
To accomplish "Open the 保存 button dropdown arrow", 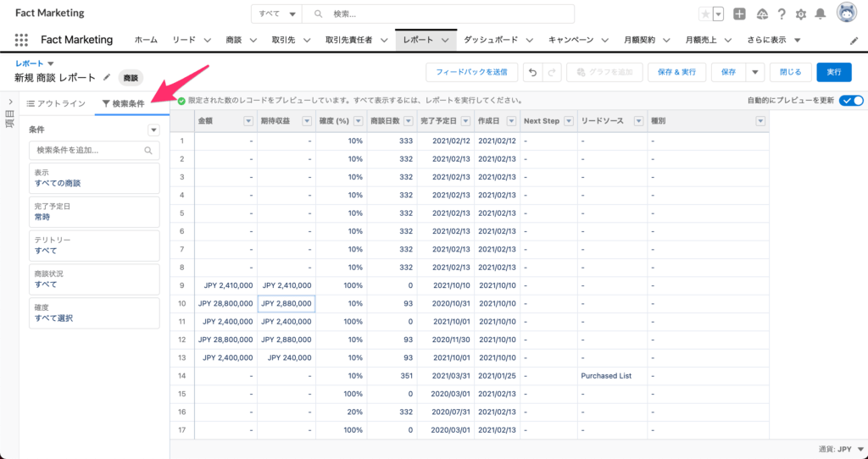I will click(755, 73).
